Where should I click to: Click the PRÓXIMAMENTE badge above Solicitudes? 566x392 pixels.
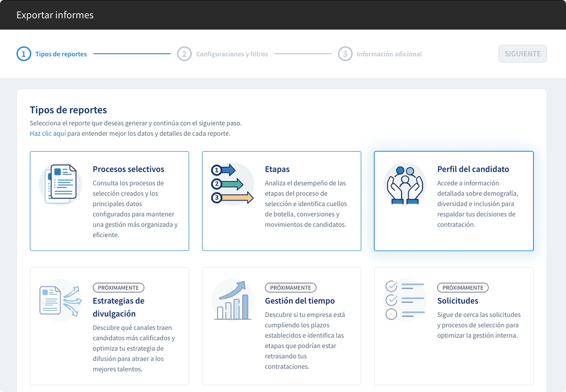tap(463, 287)
